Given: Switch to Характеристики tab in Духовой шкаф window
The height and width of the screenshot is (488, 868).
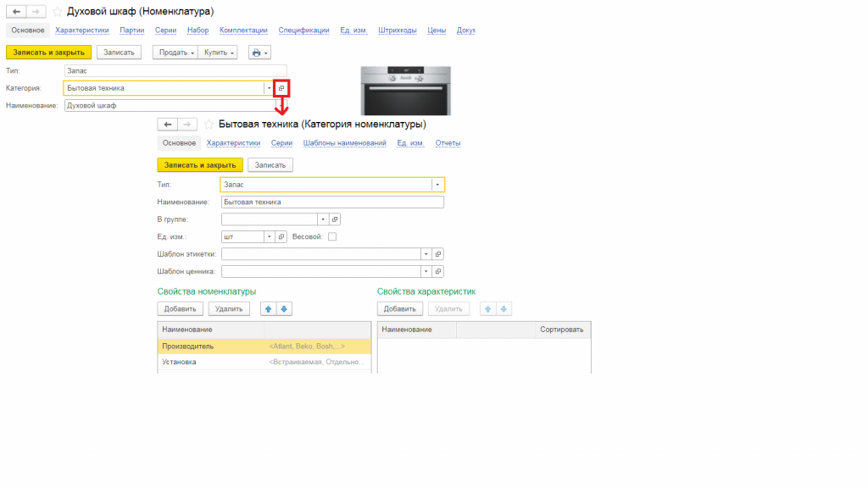Looking at the screenshot, I should (x=82, y=30).
